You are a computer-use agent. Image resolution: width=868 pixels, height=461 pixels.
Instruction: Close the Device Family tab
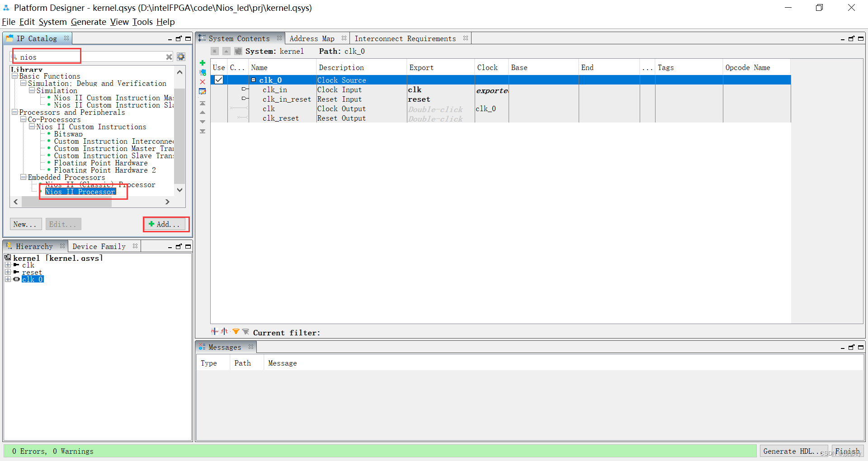135,246
